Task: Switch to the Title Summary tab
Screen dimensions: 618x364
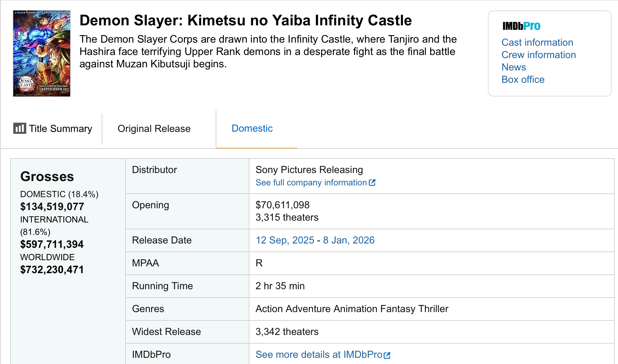Action: coord(60,129)
